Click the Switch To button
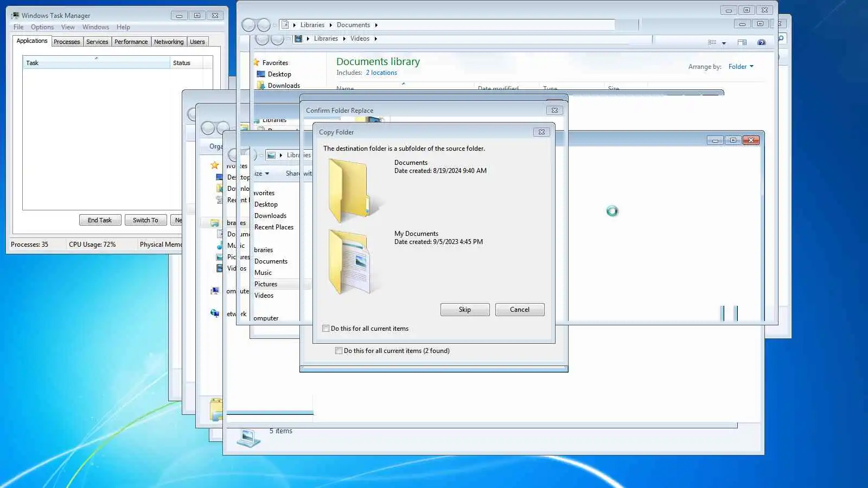 [145, 220]
